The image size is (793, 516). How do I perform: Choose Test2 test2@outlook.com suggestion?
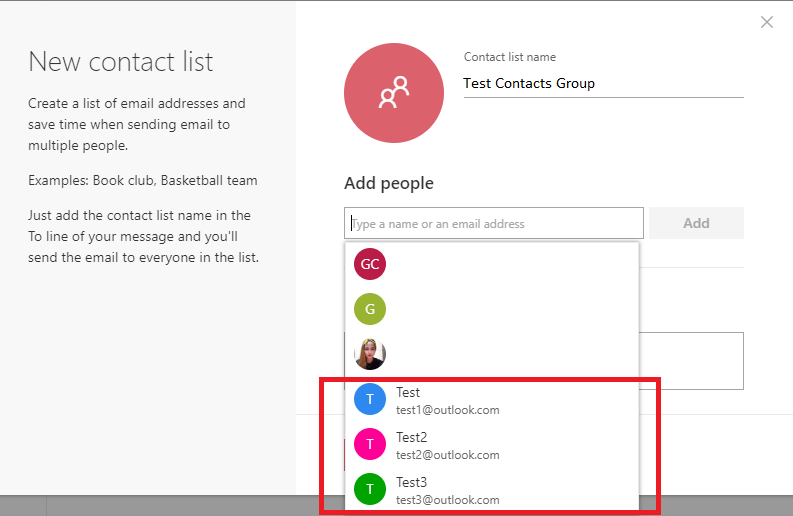click(x=492, y=444)
